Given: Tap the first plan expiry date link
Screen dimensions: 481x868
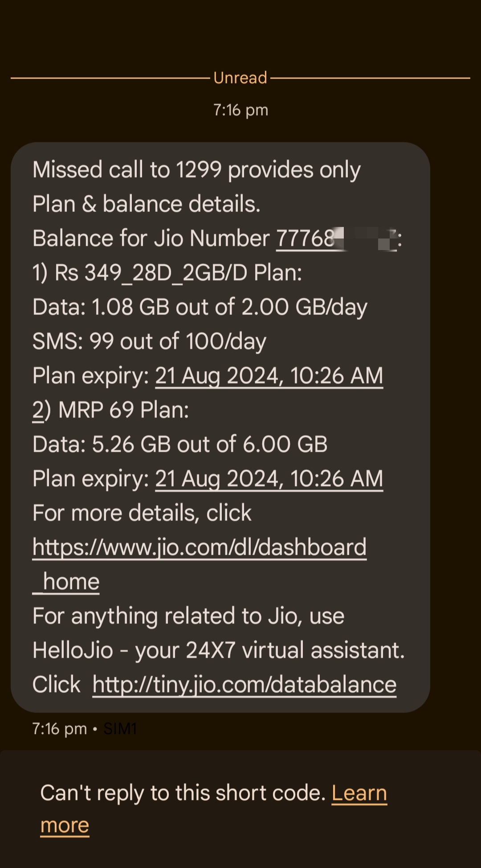Looking at the screenshot, I should click(x=269, y=376).
